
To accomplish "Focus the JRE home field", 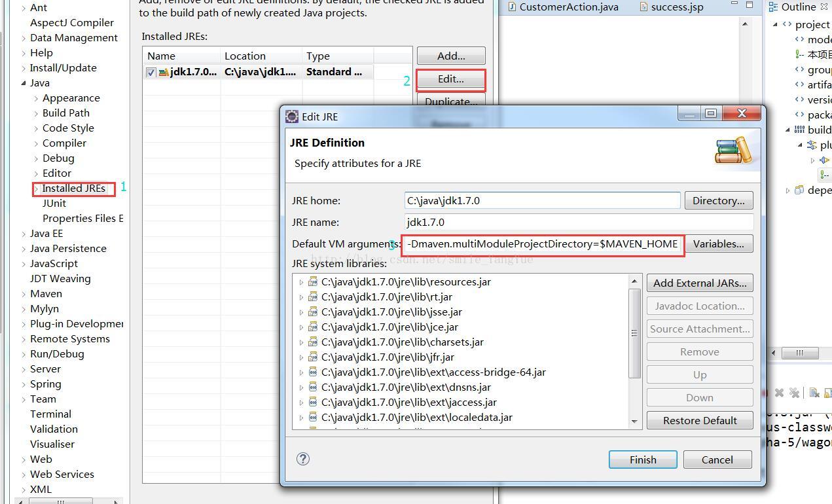I will pyautogui.click(x=543, y=200).
